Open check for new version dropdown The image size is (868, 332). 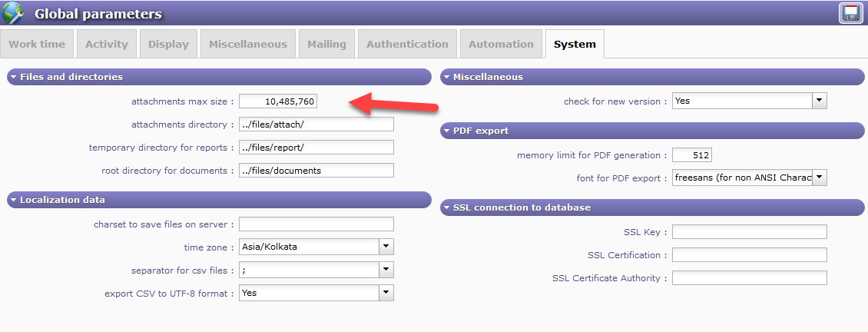point(820,101)
